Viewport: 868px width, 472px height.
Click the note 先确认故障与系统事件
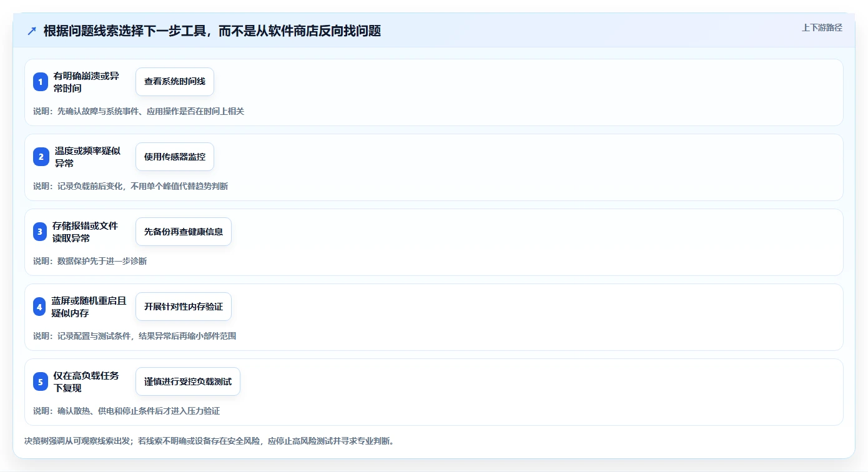pyautogui.click(x=98, y=111)
